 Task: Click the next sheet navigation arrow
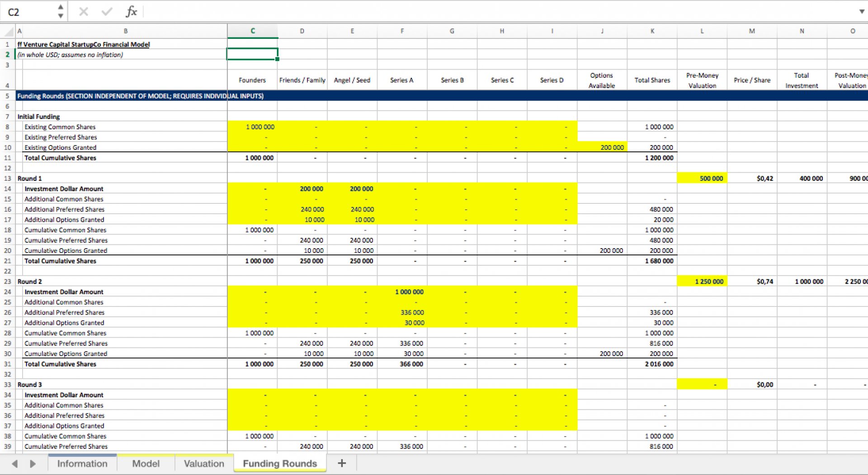33,464
